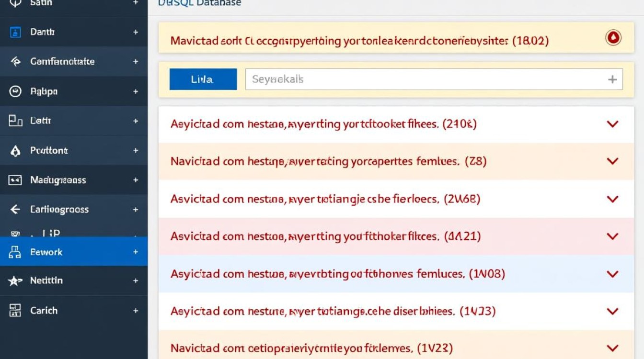Open the Agbpa menu item
Screen dimensions: 644x359
click(74, 91)
